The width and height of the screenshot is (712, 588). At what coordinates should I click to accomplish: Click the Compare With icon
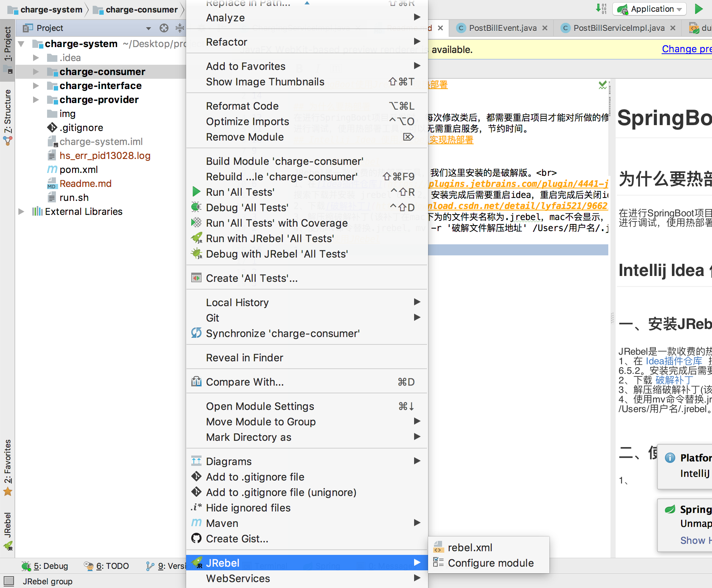[x=196, y=382]
